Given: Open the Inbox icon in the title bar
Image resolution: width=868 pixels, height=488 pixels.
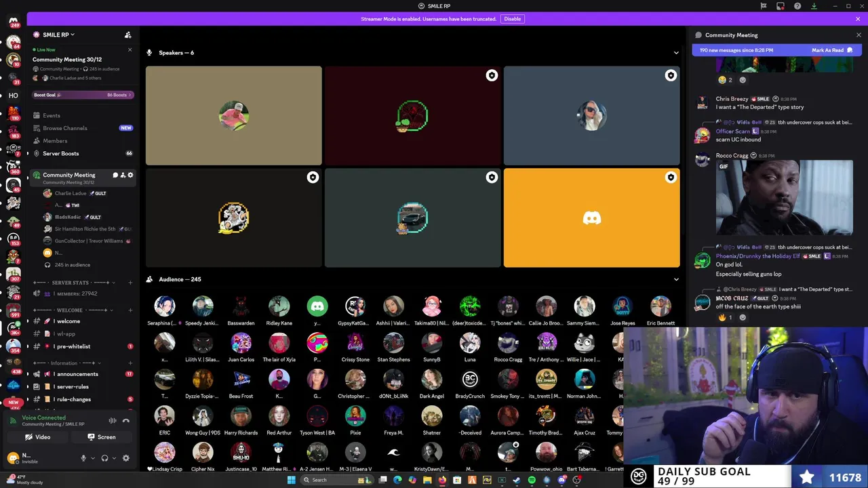Looking at the screenshot, I should click(x=781, y=6).
